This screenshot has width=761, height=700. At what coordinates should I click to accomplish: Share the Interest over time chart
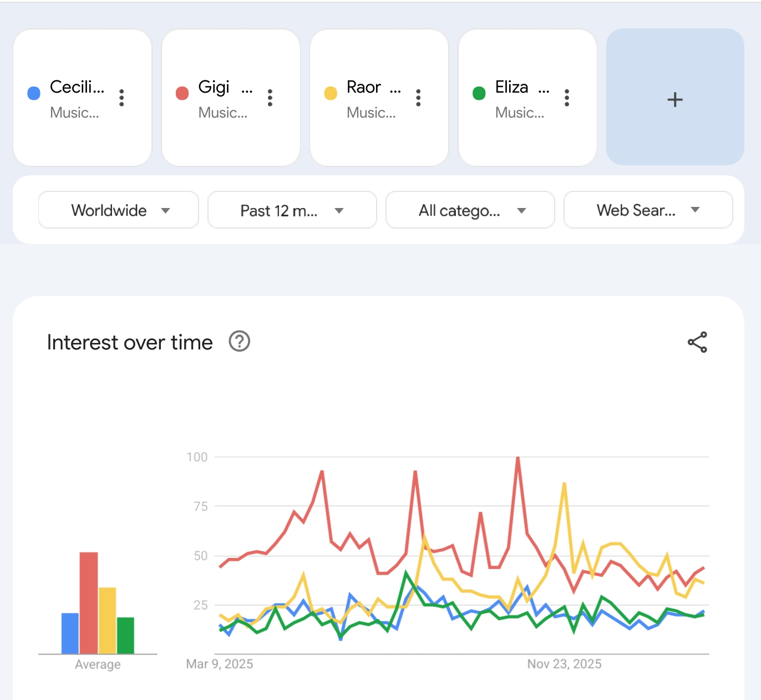pyautogui.click(x=697, y=342)
